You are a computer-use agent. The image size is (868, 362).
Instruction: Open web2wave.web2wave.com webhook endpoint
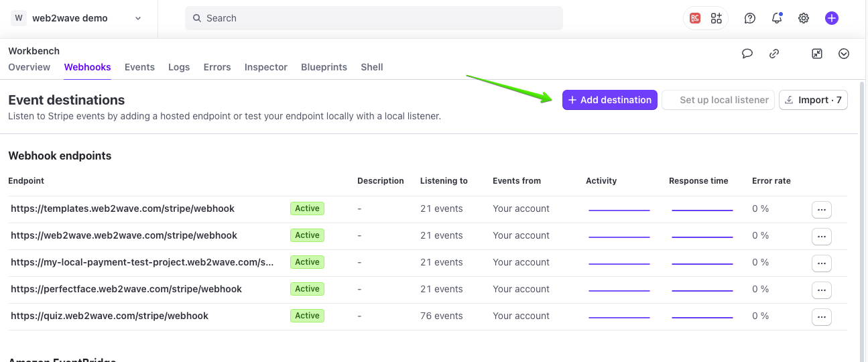pos(124,235)
